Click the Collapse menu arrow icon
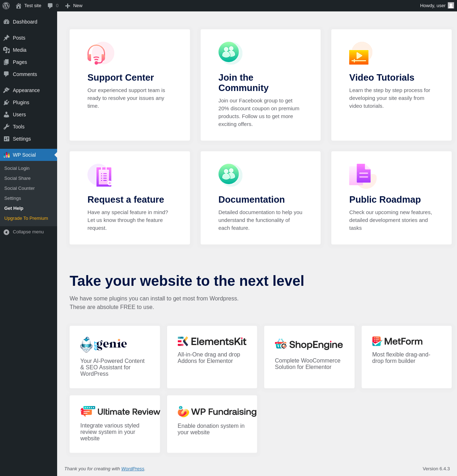The image size is (457, 476). pos(6,232)
